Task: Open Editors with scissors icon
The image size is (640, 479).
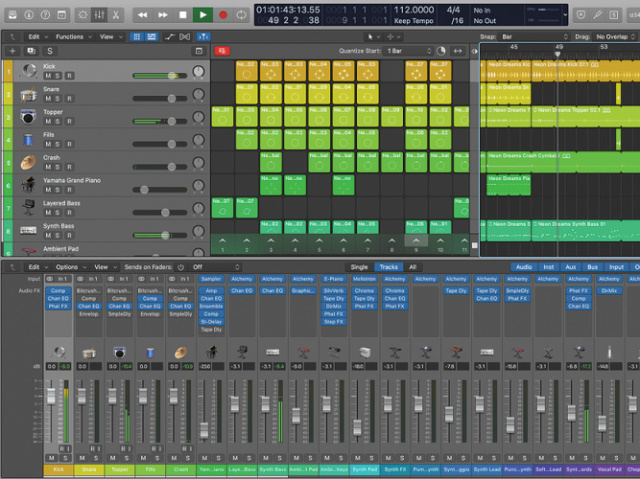Action: click(116, 15)
